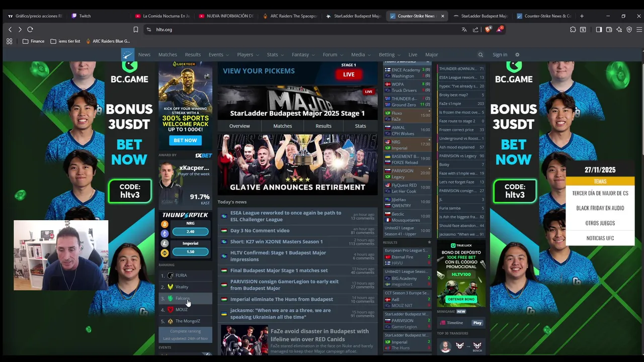The width and height of the screenshot is (644, 362).
Task: Expand the Betting dropdown menu
Action: 389,55
